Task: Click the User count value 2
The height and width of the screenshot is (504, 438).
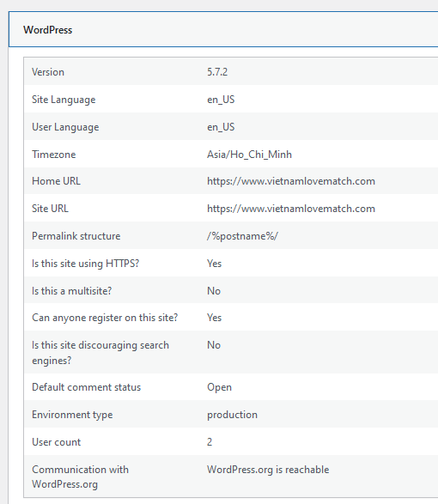Action: click(x=210, y=442)
